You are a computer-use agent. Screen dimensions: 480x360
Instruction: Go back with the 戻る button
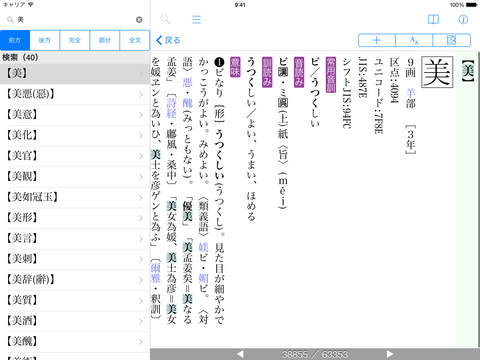pyautogui.click(x=168, y=40)
